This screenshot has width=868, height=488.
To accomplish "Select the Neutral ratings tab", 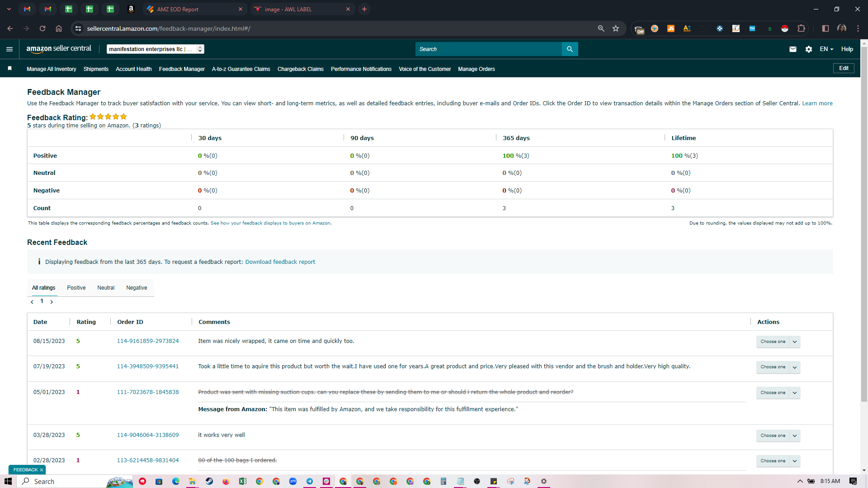I will (x=106, y=288).
